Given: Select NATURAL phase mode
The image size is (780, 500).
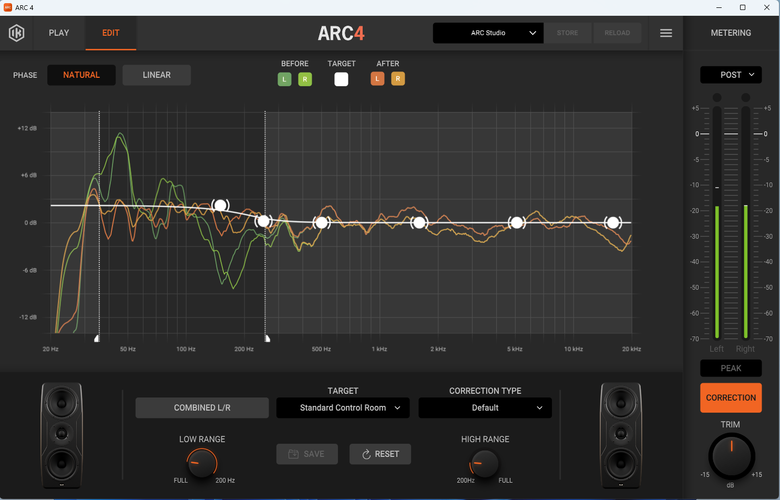Looking at the screenshot, I should click(x=81, y=75).
